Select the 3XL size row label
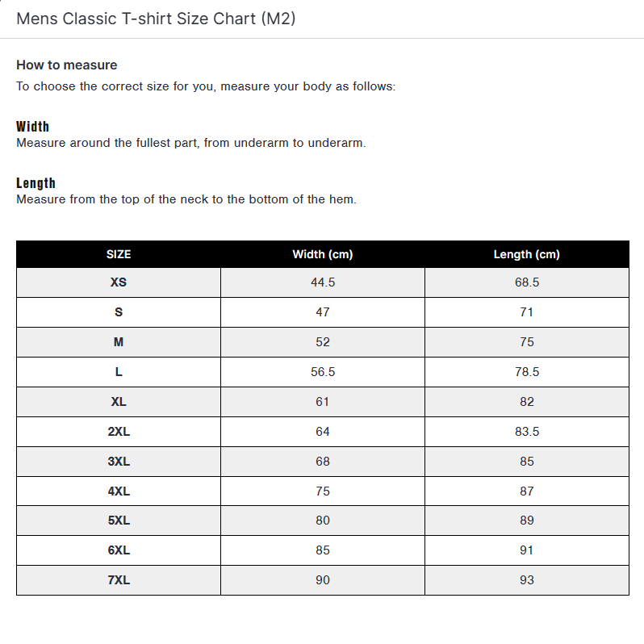This screenshot has height=644, width=644. pyautogui.click(x=119, y=462)
